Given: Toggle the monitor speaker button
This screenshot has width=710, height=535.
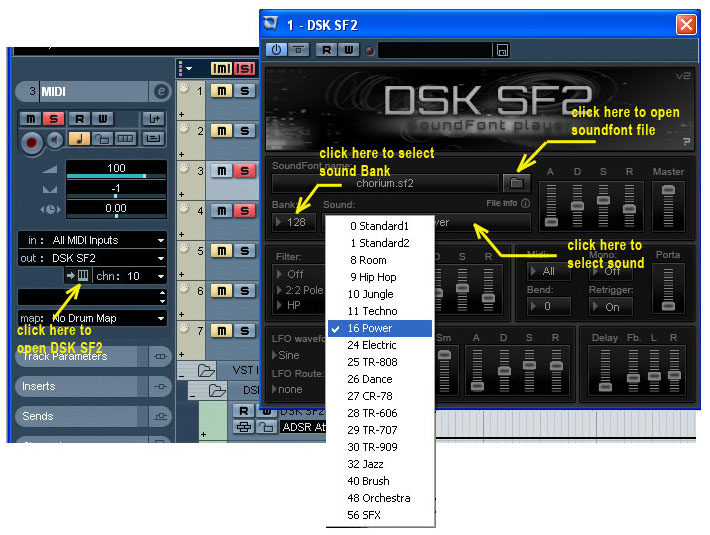Looking at the screenshot, I should click(x=55, y=140).
